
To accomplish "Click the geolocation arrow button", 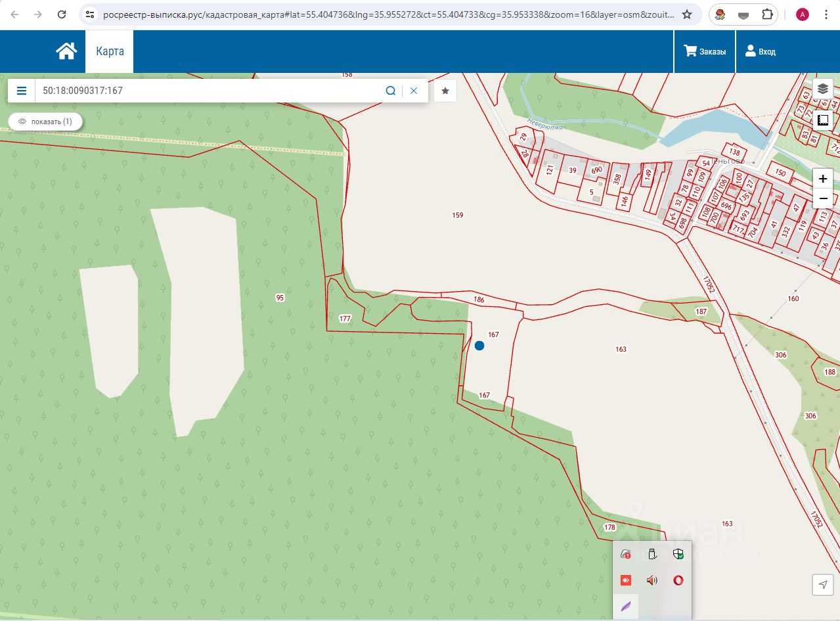I will point(822,584).
